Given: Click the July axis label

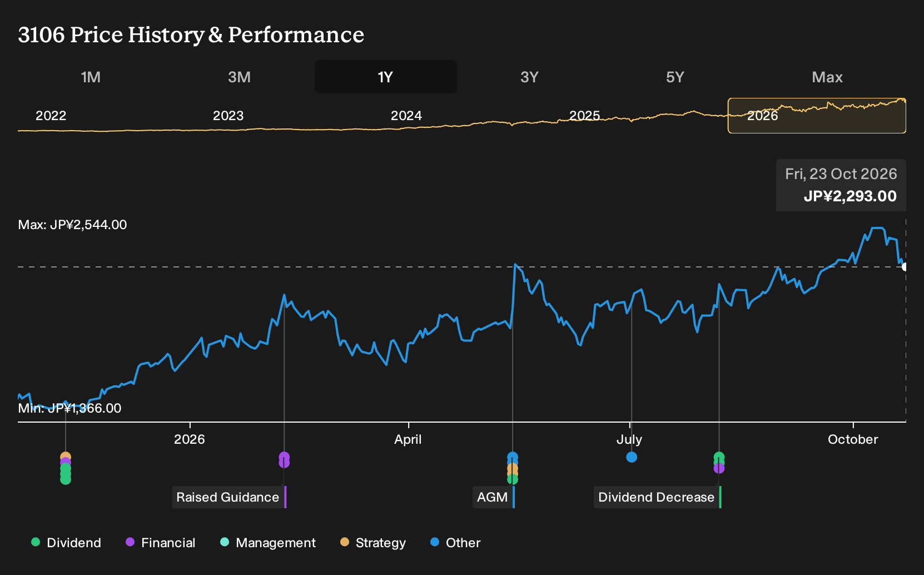Looking at the screenshot, I should click(x=629, y=439).
